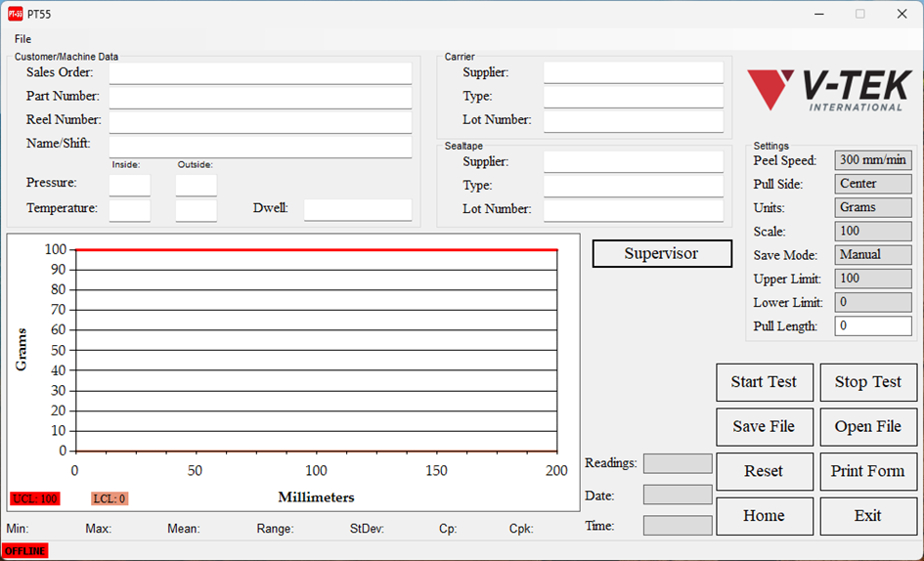Click the OFFLINE status indicator

[x=24, y=551]
